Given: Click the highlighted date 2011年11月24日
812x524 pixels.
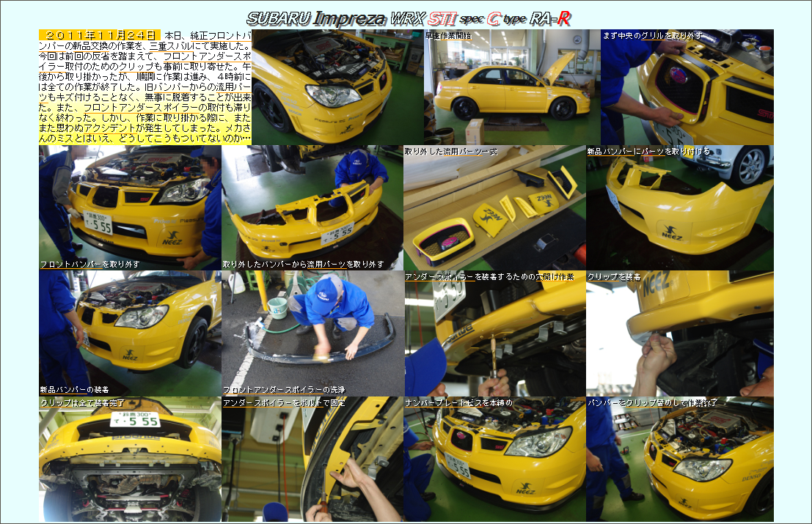Looking at the screenshot, I should point(99,35).
